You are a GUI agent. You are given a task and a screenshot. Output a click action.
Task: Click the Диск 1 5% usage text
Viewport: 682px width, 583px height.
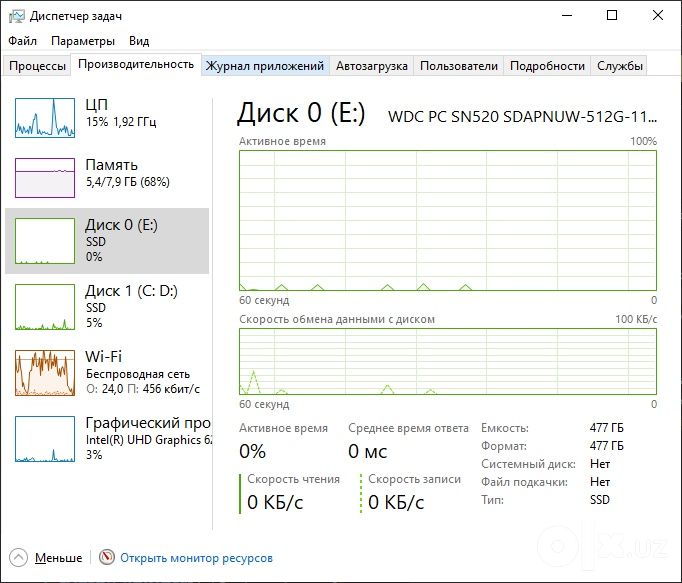(94, 323)
